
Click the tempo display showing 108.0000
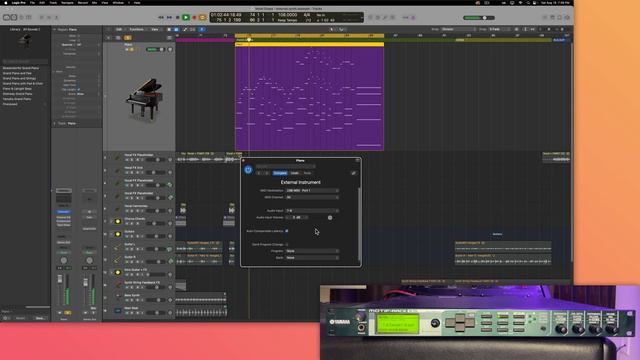(287, 15)
